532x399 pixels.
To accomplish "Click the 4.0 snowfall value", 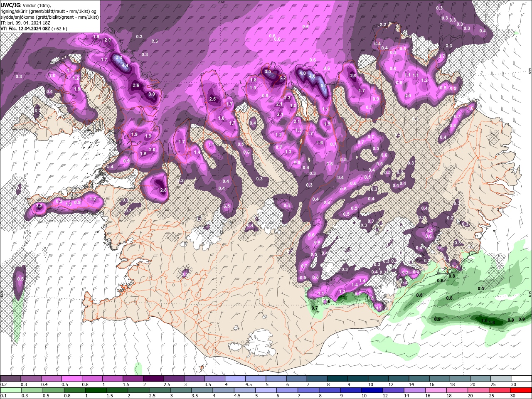I will 303,73.
